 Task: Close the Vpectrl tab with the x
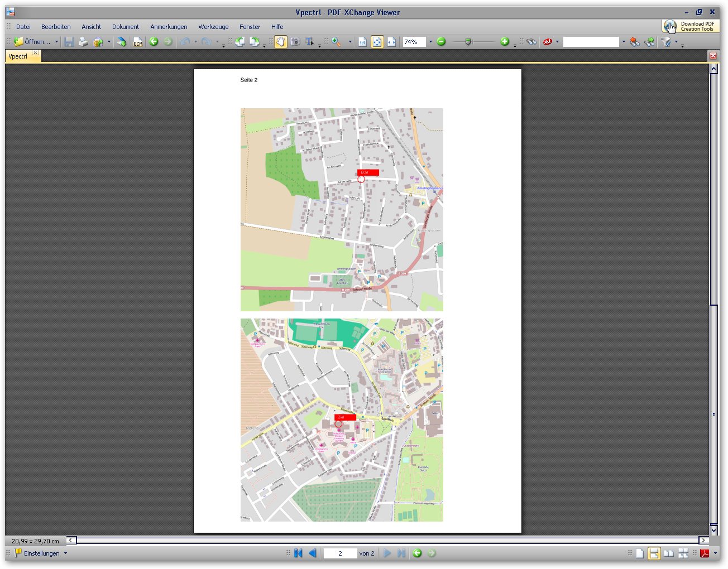35,52
